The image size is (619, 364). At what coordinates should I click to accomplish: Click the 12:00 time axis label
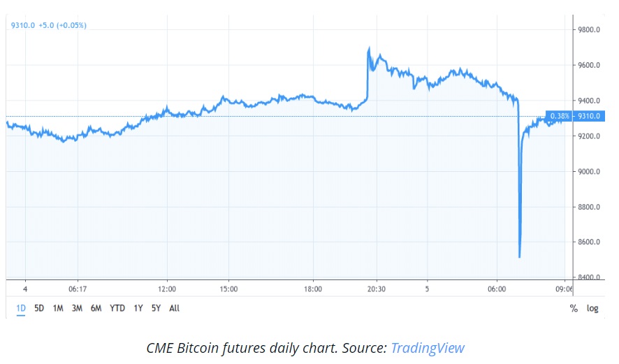[166, 289]
